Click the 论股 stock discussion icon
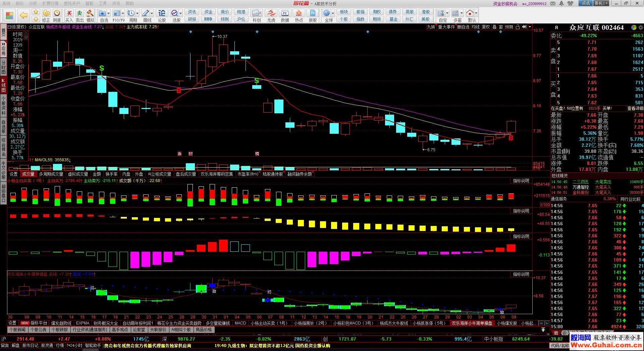Viewport: 644px width, 351px height. [162, 15]
